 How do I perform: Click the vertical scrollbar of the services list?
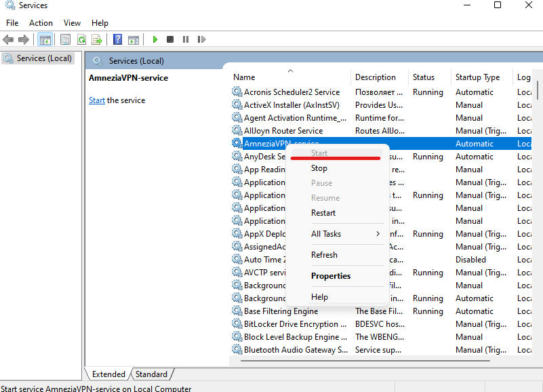click(537, 203)
